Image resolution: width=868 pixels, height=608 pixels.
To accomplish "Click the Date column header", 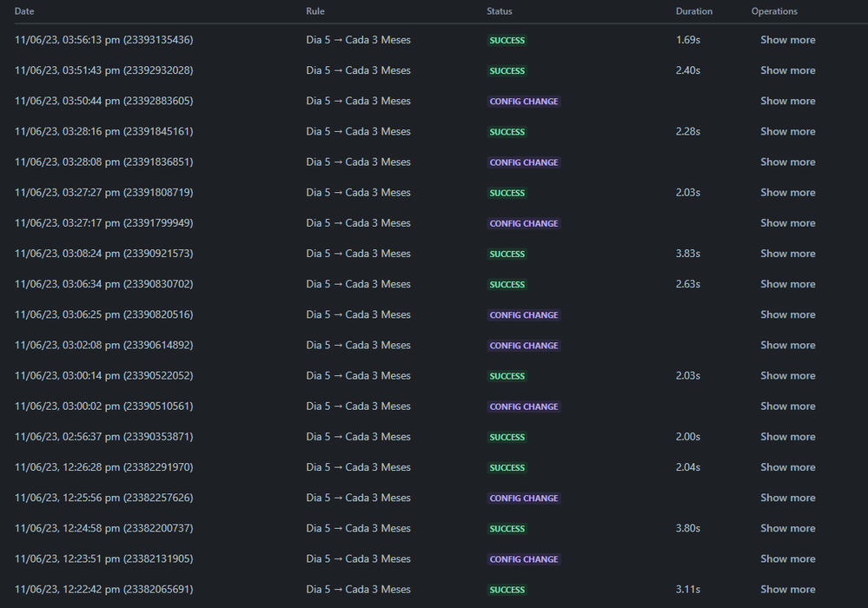I will 24,11.
